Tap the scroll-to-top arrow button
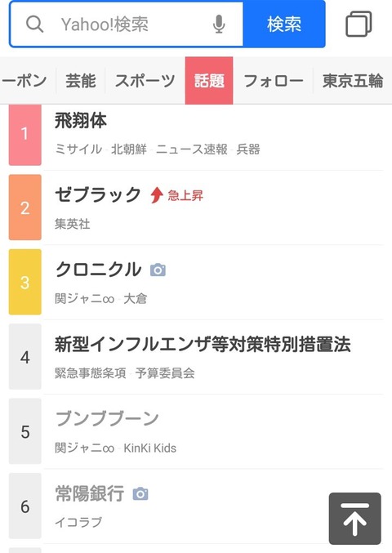This screenshot has height=553, width=392. click(354, 519)
